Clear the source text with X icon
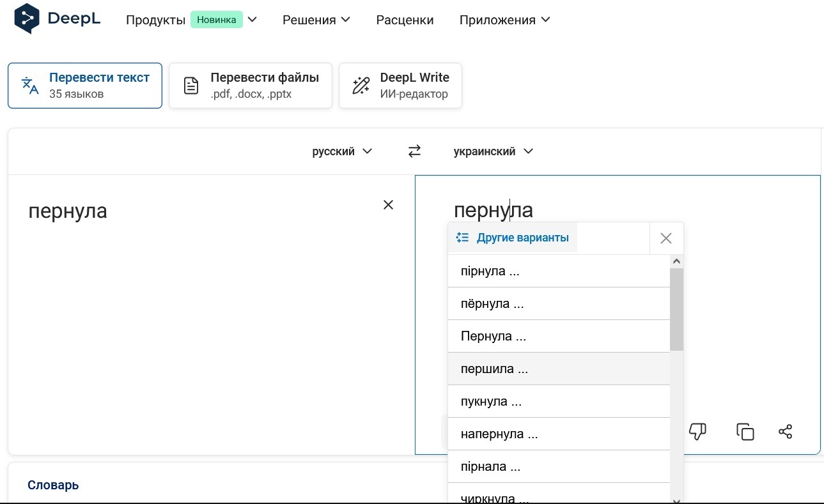The height and width of the screenshot is (504, 824). click(x=388, y=205)
